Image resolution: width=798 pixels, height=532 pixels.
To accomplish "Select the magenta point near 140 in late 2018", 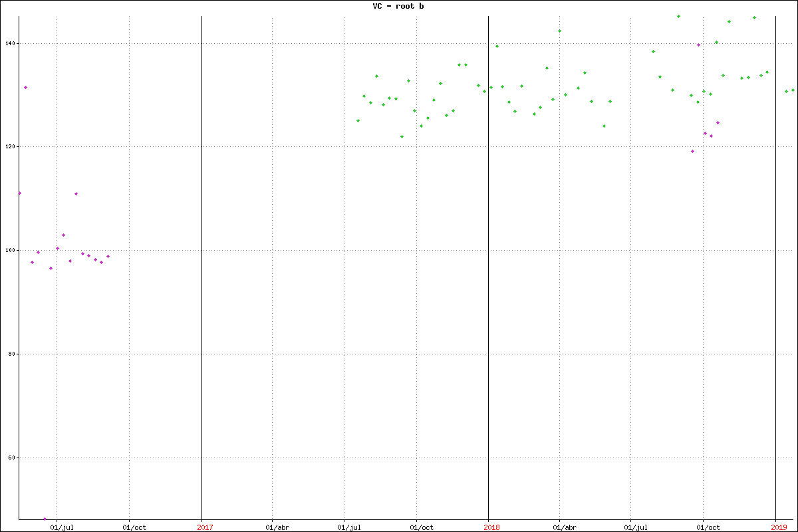I will (698, 45).
